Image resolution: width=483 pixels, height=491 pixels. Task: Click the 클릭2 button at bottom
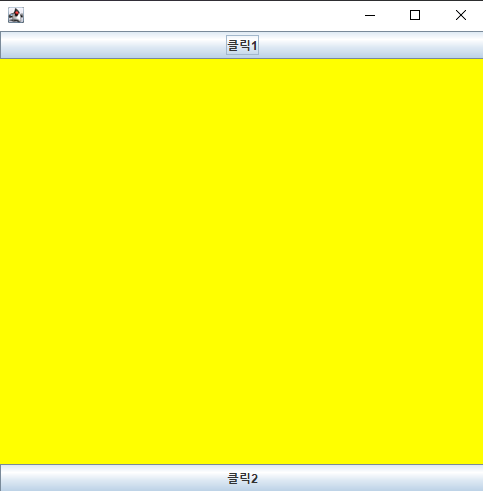point(241,478)
